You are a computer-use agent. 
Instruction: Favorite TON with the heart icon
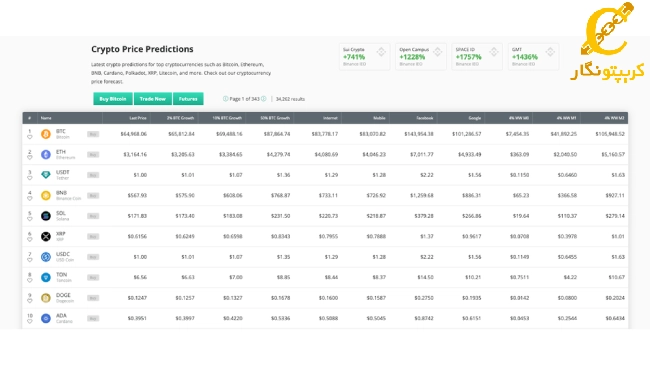tap(29, 280)
